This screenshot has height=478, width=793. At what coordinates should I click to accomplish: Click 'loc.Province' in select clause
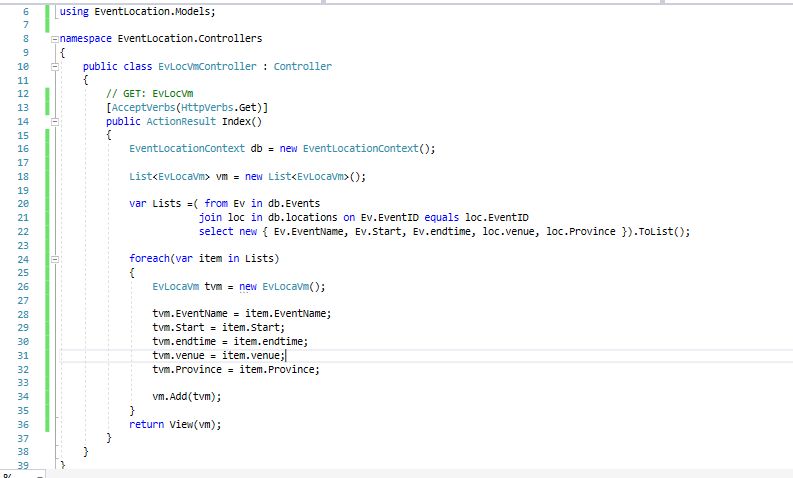click(x=581, y=232)
